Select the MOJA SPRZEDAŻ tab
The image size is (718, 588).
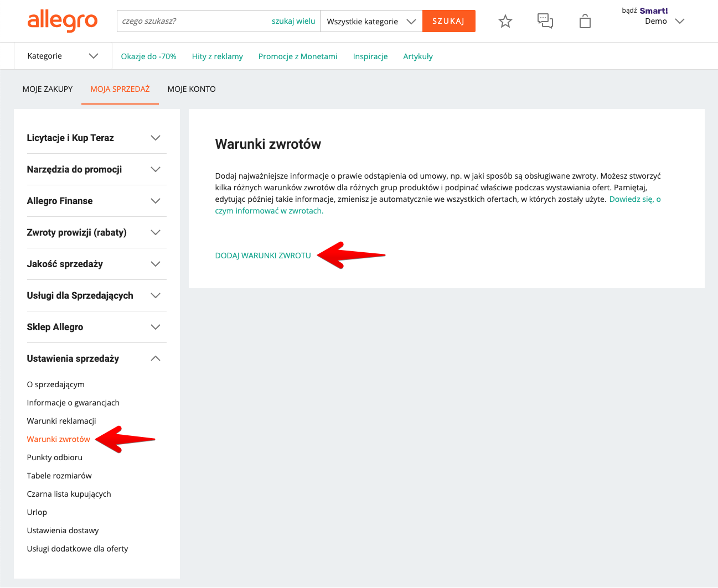point(120,89)
